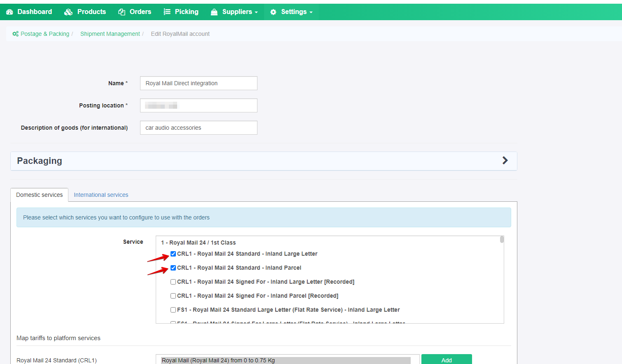Click the 'Map tariffs to platform services' text
Viewport: 622px width, 364px height.
point(58,338)
